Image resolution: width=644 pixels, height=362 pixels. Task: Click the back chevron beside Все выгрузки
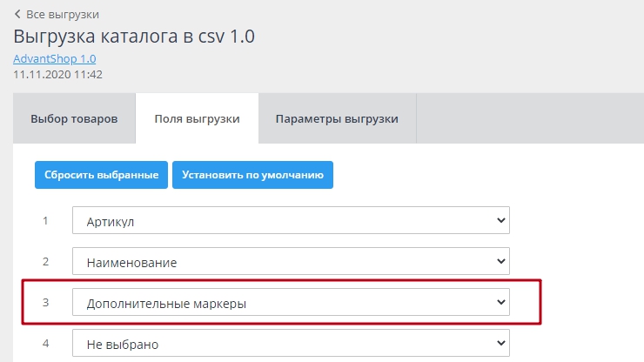click(x=17, y=15)
